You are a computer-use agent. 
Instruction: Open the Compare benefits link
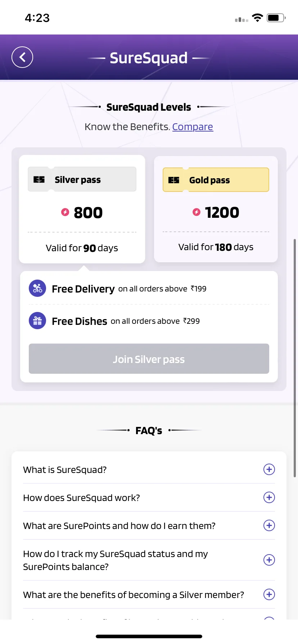(x=193, y=127)
